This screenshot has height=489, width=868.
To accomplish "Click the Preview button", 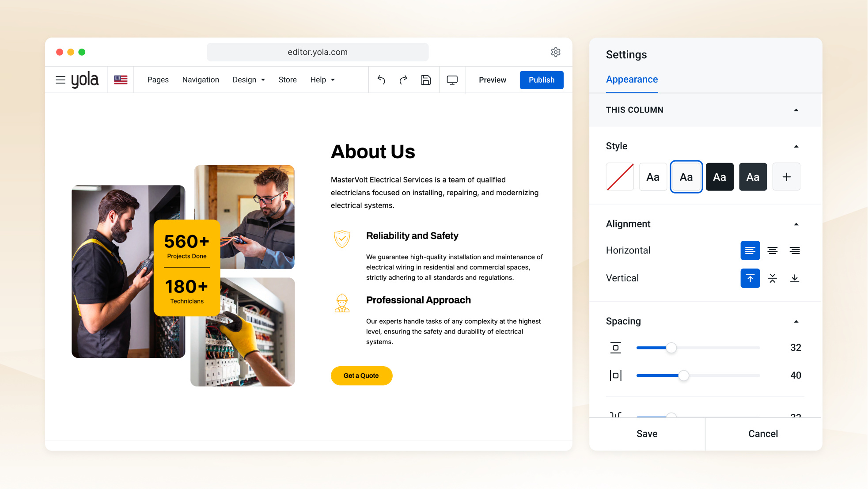I will [x=493, y=80].
